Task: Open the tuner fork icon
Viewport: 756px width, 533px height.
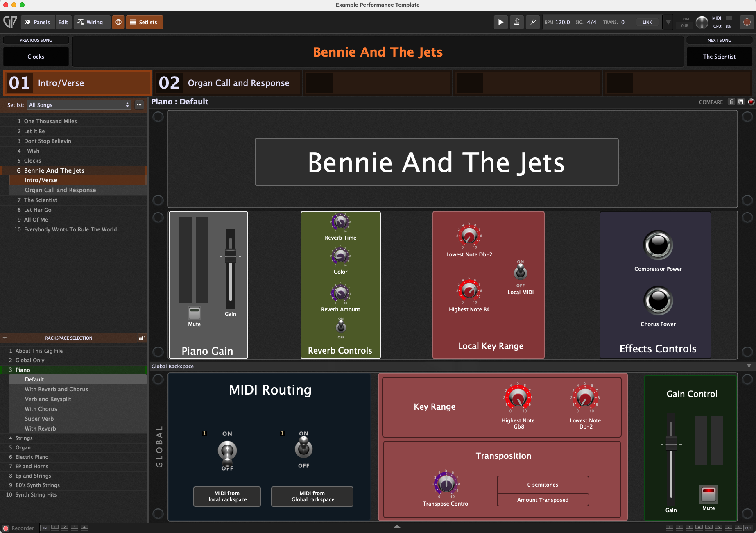Action: [532, 22]
